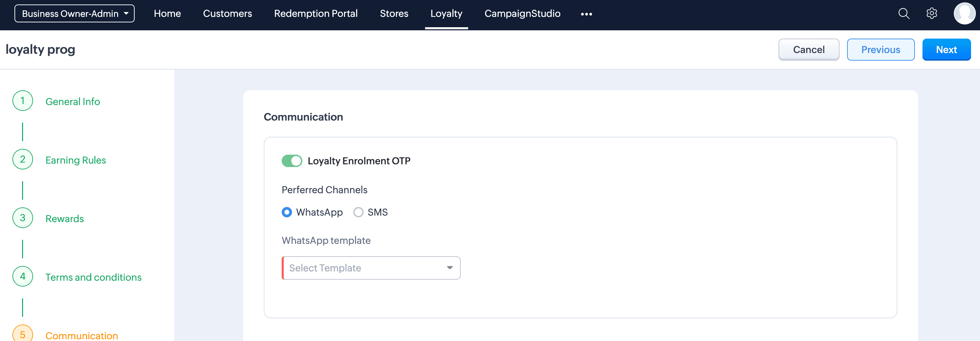Click the 'Perferred Channels' label

point(324,190)
